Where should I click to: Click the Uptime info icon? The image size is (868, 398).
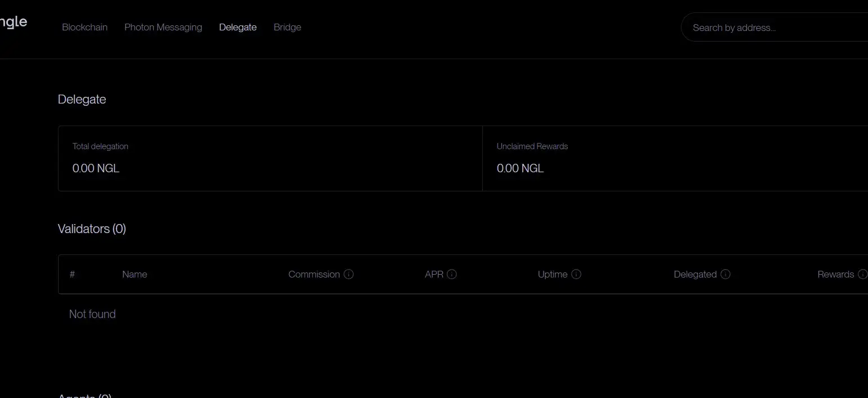(x=576, y=274)
